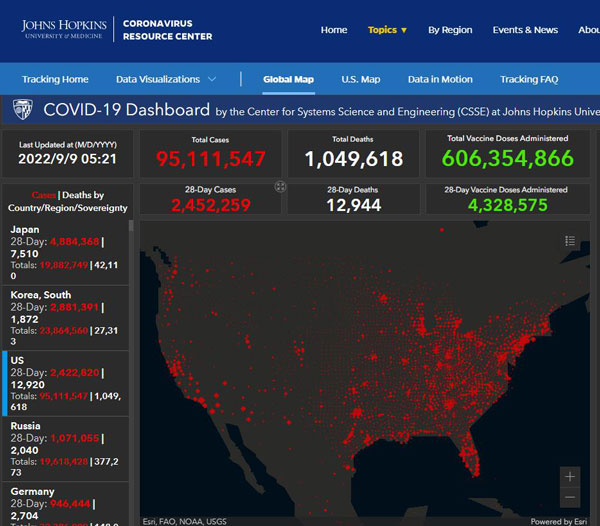Switch to the U.S. Map tab

(x=360, y=79)
